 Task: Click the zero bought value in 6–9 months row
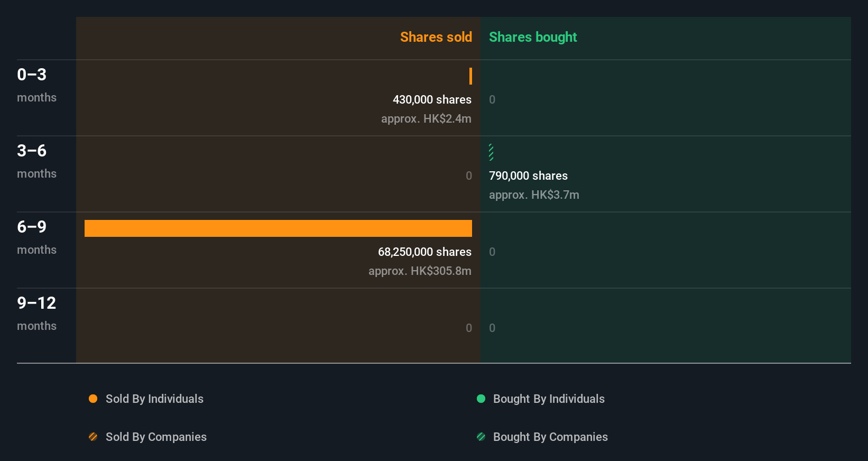tap(492, 252)
